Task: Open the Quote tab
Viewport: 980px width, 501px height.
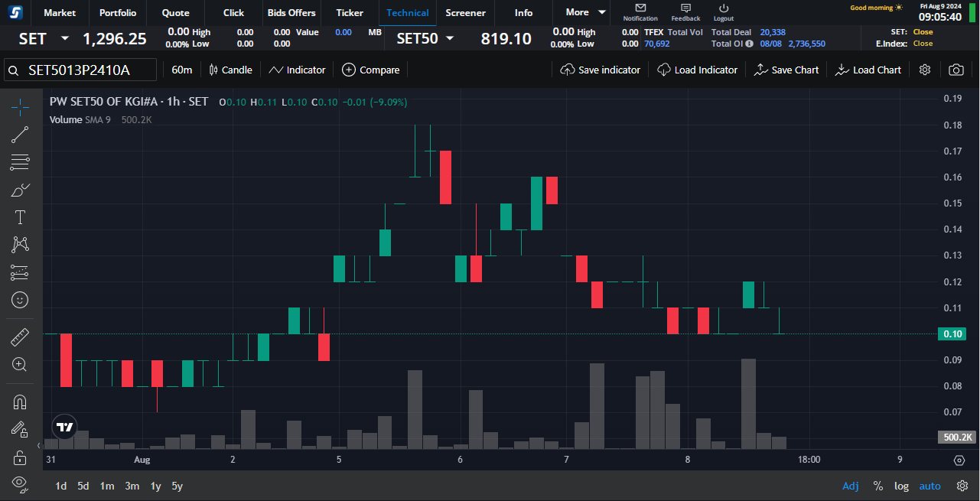Action: pos(176,12)
